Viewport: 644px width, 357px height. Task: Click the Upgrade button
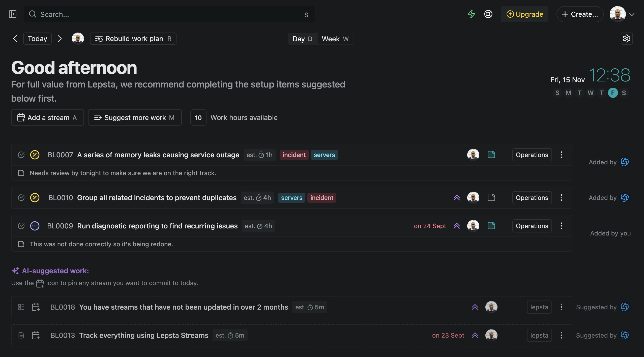[x=524, y=14]
